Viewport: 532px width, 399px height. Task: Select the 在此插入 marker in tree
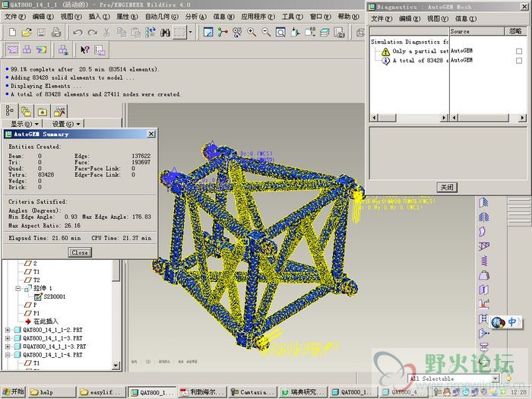click(x=42, y=321)
